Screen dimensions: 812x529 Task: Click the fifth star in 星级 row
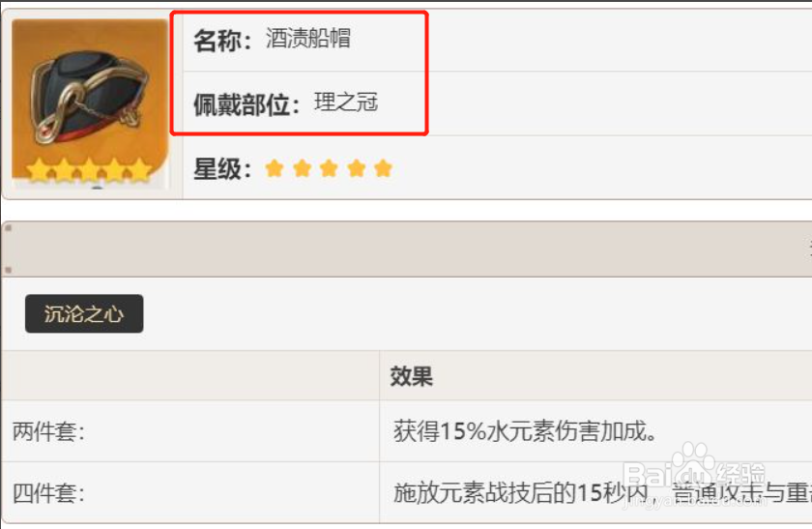pyautogui.click(x=383, y=168)
